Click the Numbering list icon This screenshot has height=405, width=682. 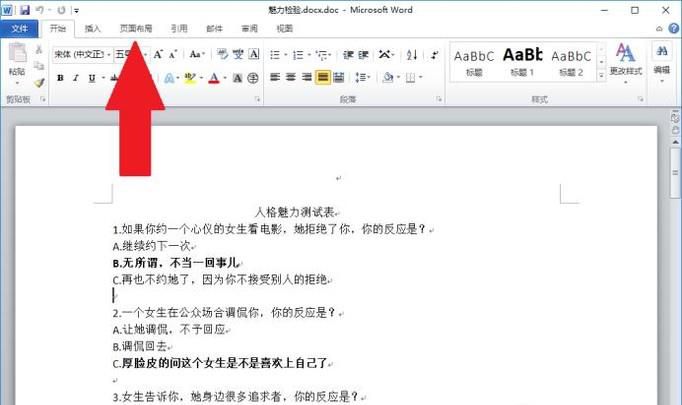click(298, 55)
